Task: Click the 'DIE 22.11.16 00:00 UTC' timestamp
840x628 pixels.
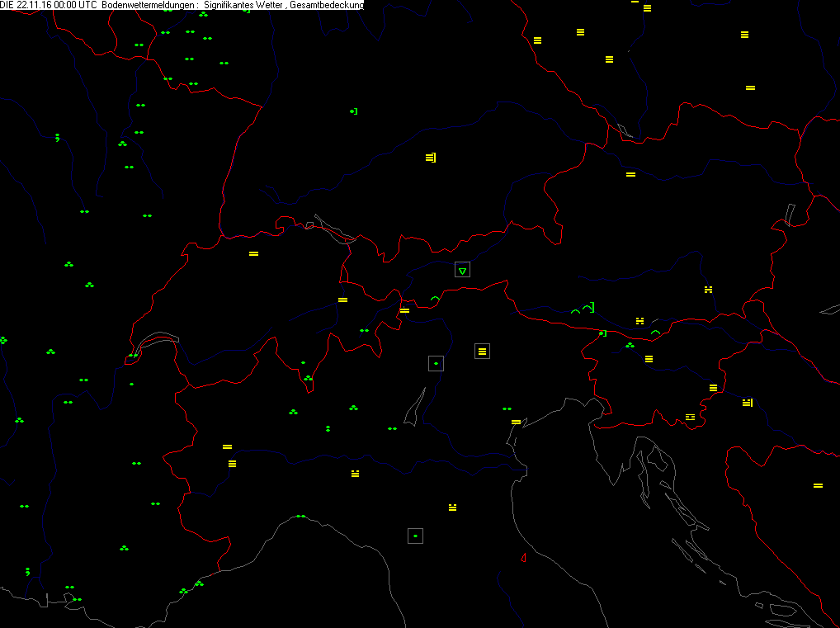Action: click(48, 5)
